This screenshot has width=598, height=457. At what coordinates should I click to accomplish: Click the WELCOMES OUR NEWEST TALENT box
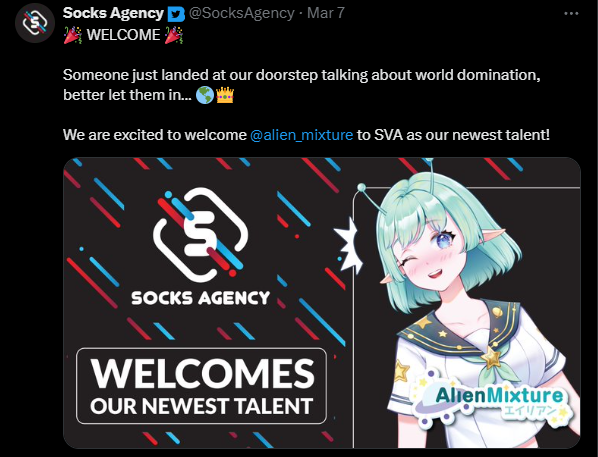pyautogui.click(x=201, y=386)
